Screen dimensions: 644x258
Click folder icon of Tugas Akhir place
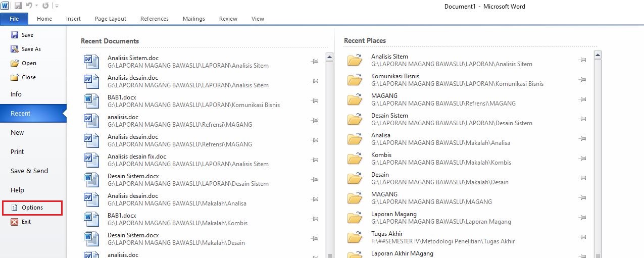(x=355, y=238)
